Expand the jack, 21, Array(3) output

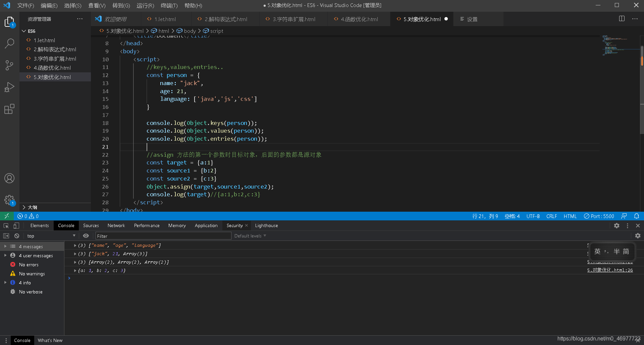(x=75, y=254)
